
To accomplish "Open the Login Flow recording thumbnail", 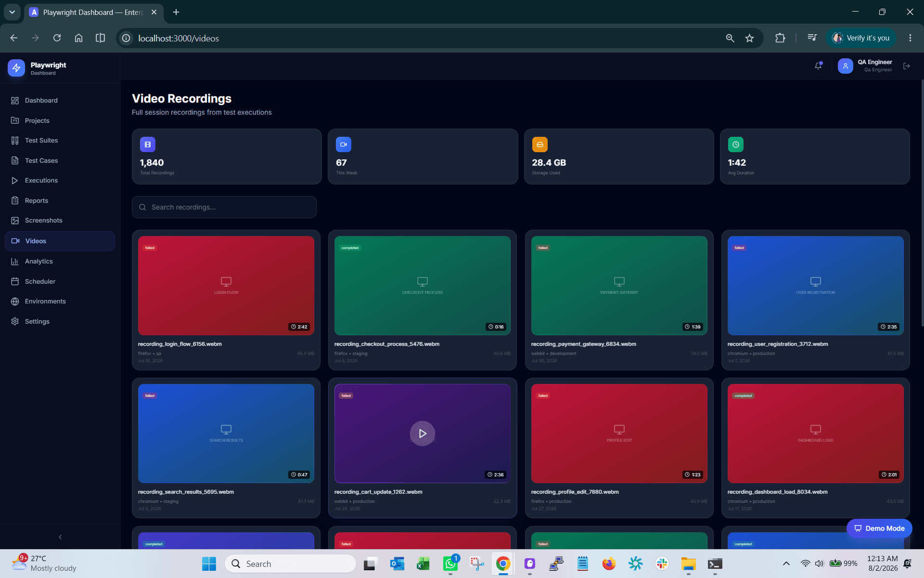I will click(226, 286).
